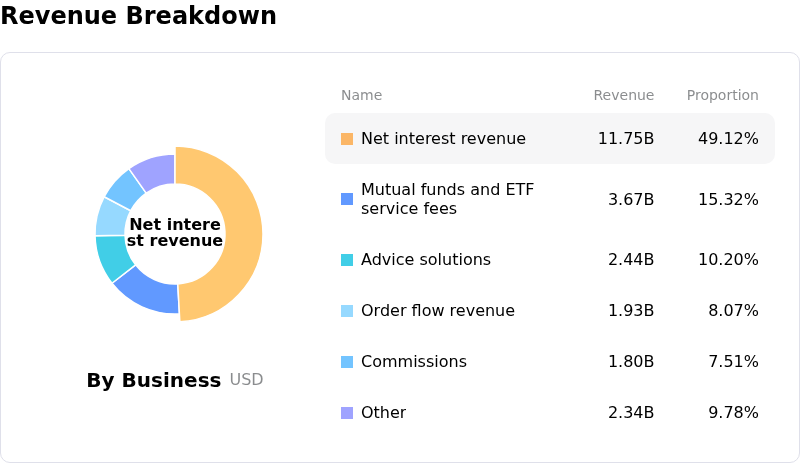Click the orange Net interest revenue swatch
This screenshot has width=800, height=463.
[347, 139]
